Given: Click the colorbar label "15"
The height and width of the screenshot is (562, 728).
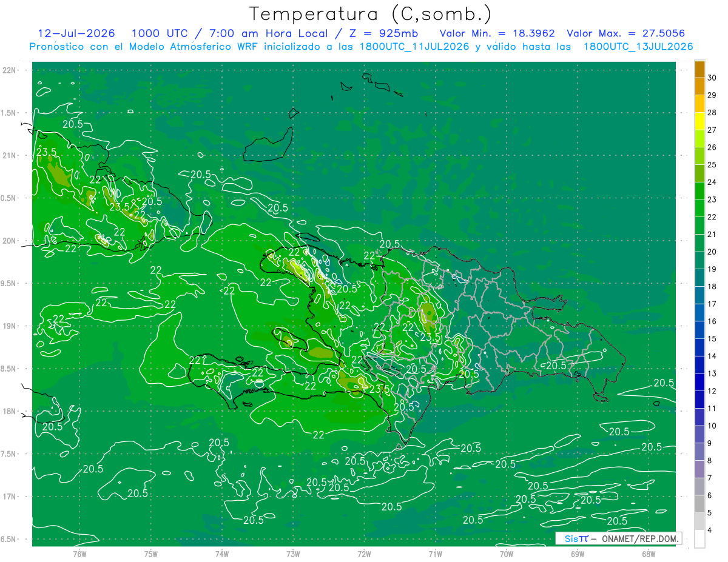Looking at the screenshot, I should coord(712,339).
